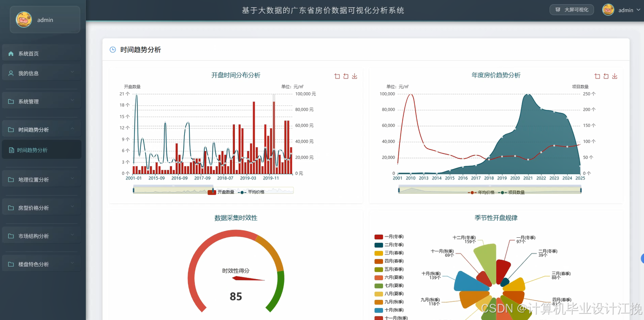Click the folder icon beside 系统管理
644x320 pixels.
(11, 101)
